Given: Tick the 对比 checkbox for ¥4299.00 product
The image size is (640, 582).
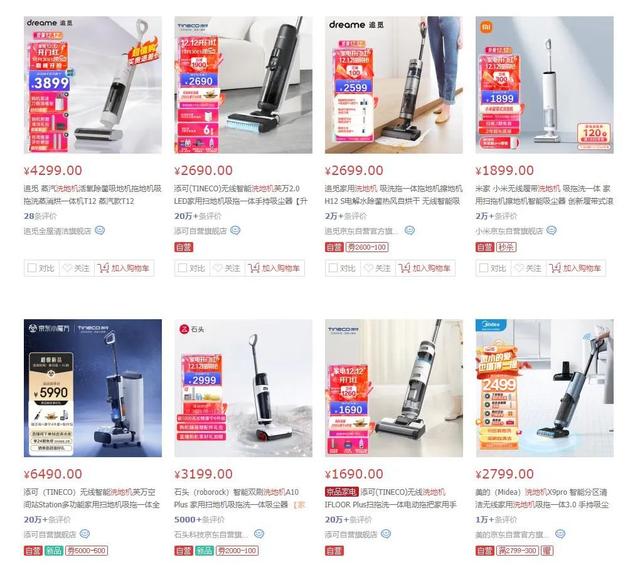Looking at the screenshot, I should point(32,268).
